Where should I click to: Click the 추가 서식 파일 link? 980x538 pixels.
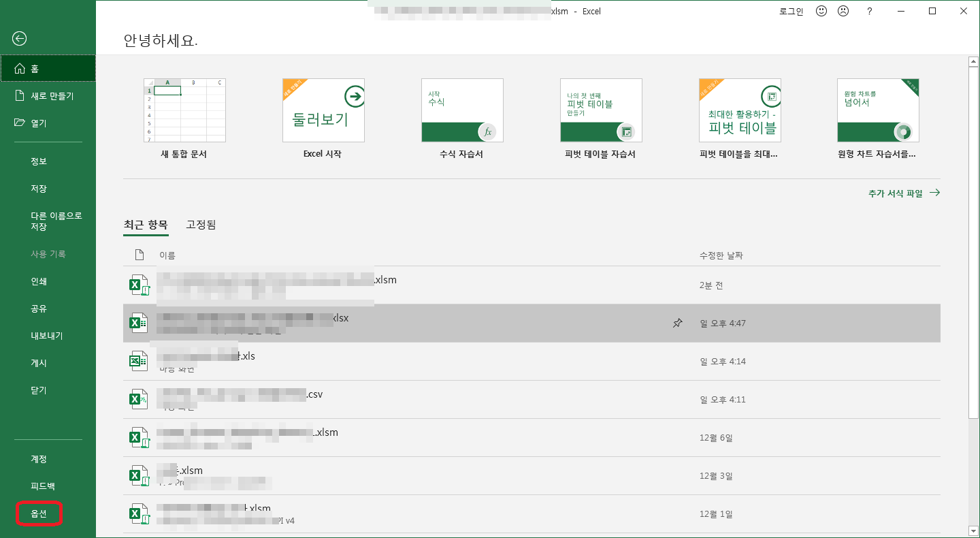pyautogui.click(x=903, y=193)
